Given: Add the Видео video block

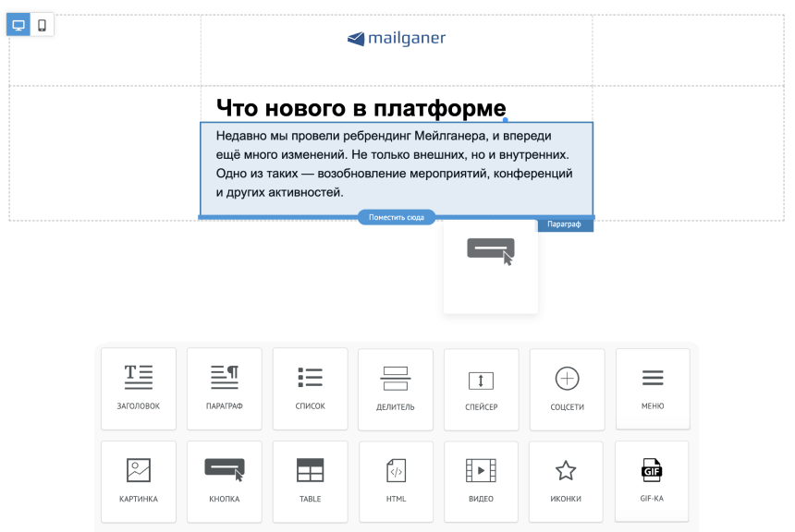Looking at the screenshot, I should tap(481, 481).
